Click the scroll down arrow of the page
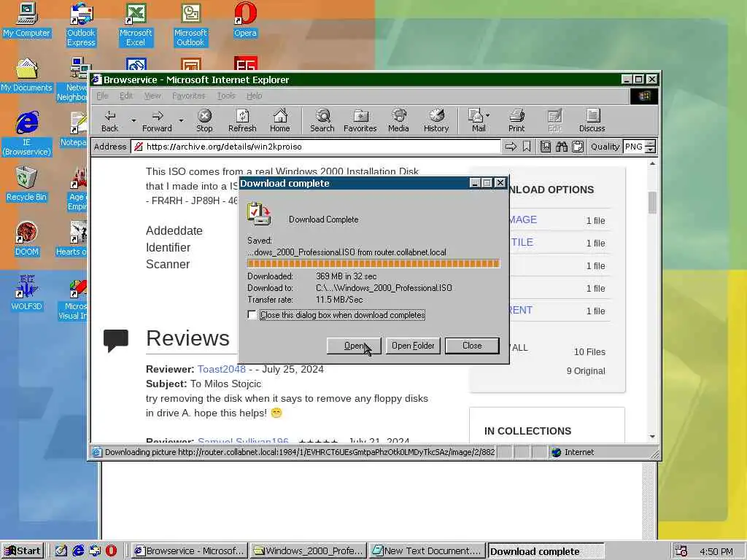The image size is (747, 560). pyautogui.click(x=652, y=437)
